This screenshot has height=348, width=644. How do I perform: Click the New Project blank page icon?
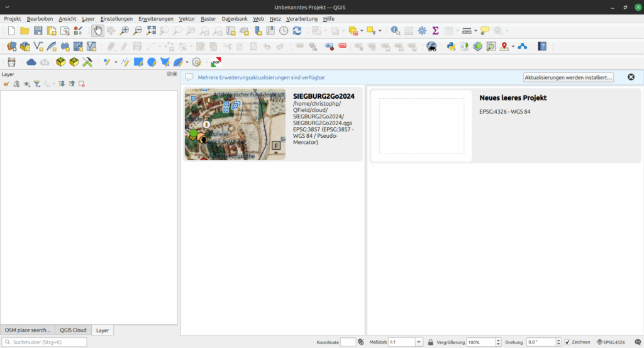click(x=11, y=30)
